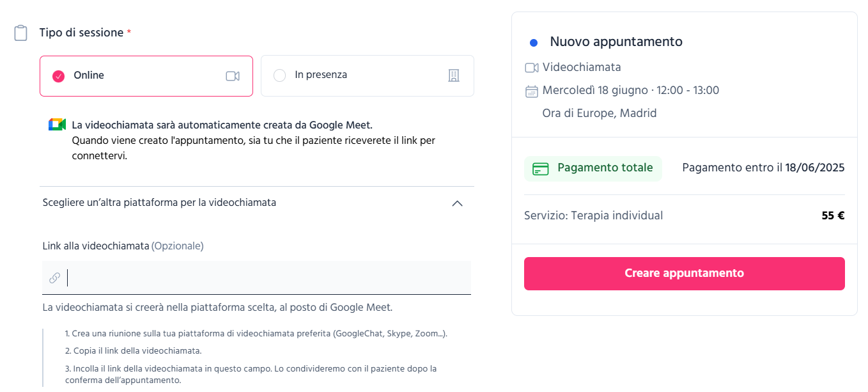Image resolution: width=868 pixels, height=392 pixels.
Task: Click Creare appuntamento button
Action: [x=685, y=274]
